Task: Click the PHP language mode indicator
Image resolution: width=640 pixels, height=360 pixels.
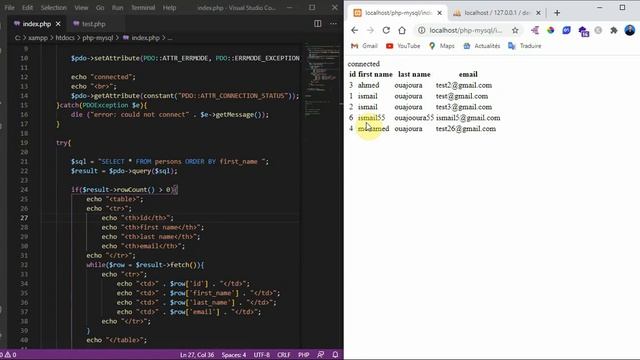Action: 303,355
